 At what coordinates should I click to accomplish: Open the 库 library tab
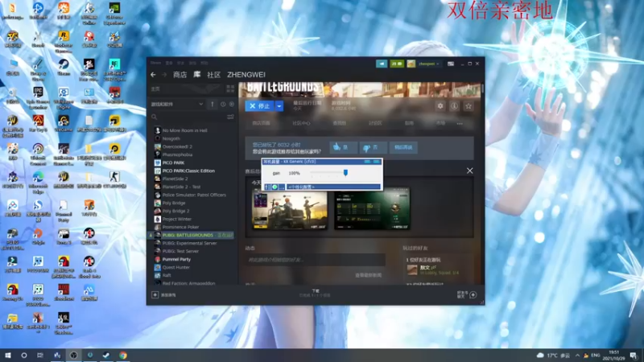197,74
